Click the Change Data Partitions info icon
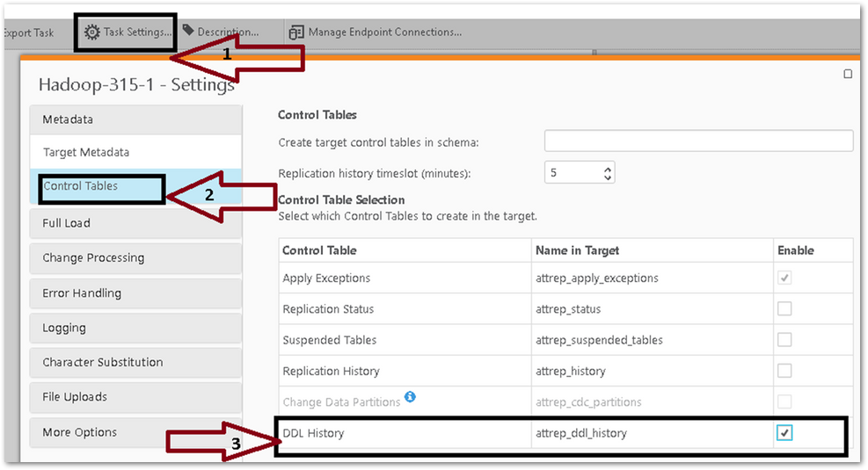This screenshot has width=868, height=470. pyautogui.click(x=410, y=397)
